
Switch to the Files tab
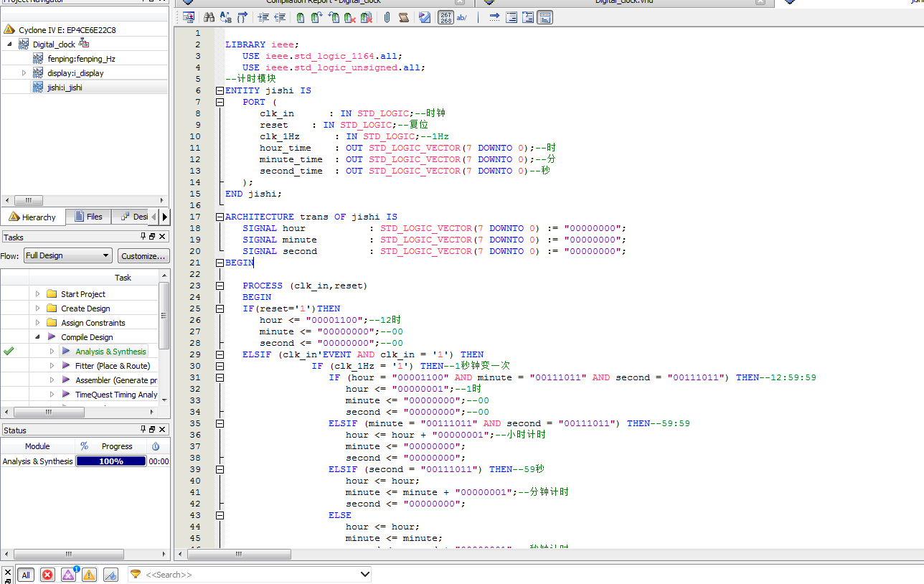click(x=88, y=217)
